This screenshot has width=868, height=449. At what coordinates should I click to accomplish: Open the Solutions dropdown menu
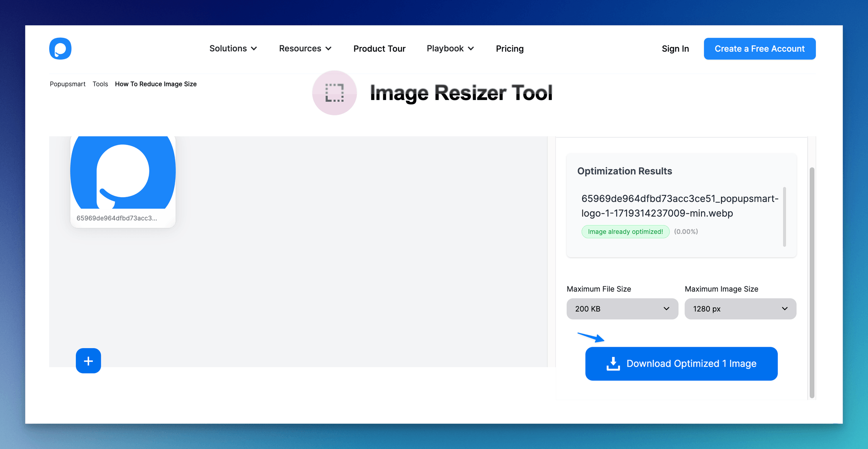pyautogui.click(x=233, y=49)
